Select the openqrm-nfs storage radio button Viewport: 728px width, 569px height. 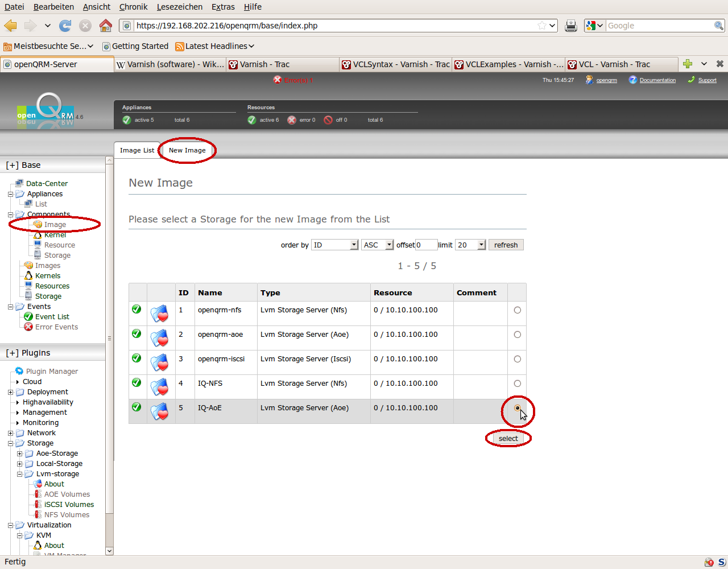pos(517,310)
